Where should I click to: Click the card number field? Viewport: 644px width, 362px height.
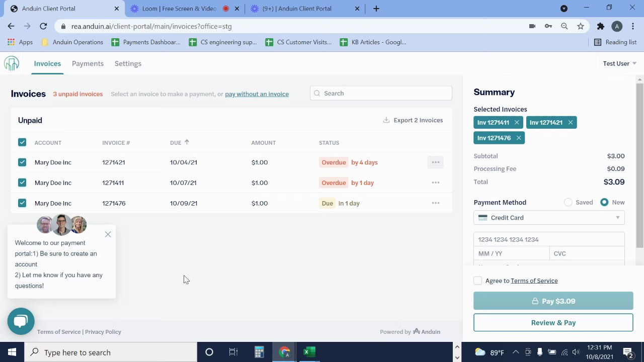pyautogui.click(x=549, y=239)
